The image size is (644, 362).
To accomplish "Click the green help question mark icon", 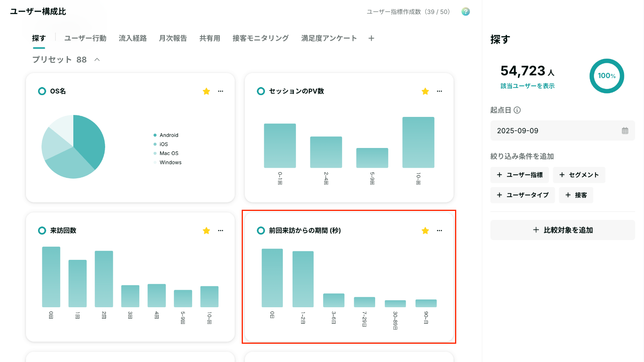I will pyautogui.click(x=466, y=12).
